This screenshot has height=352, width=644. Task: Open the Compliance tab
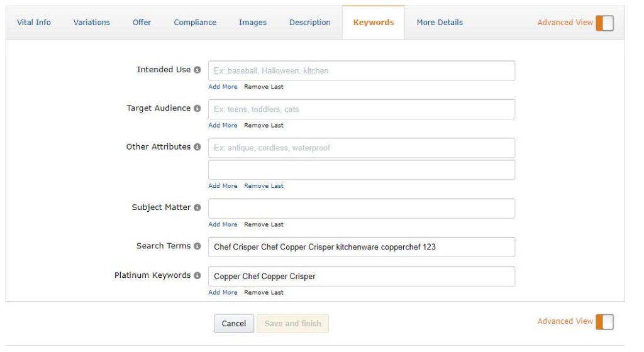coord(195,23)
